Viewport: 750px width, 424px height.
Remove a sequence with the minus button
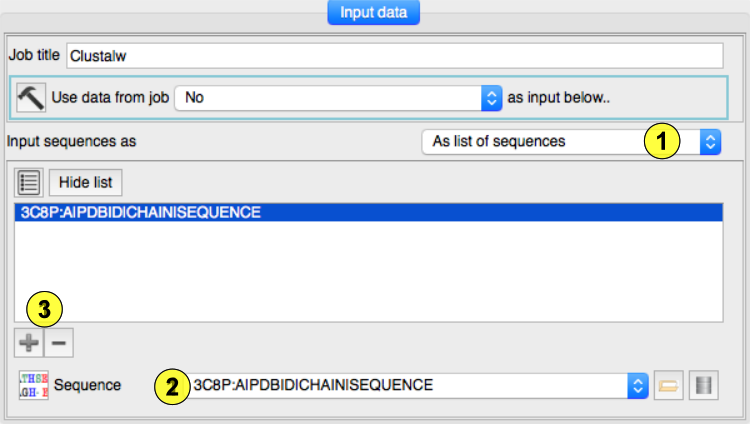coord(58,342)
